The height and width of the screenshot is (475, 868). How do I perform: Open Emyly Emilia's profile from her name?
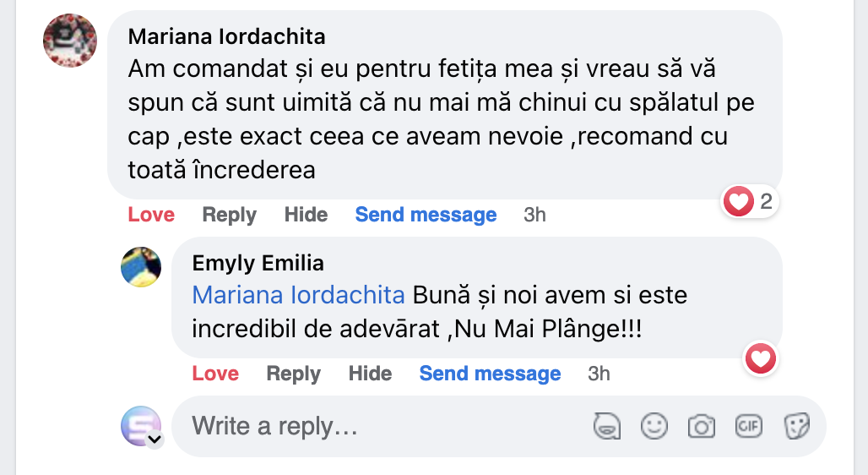pos(258,263)
